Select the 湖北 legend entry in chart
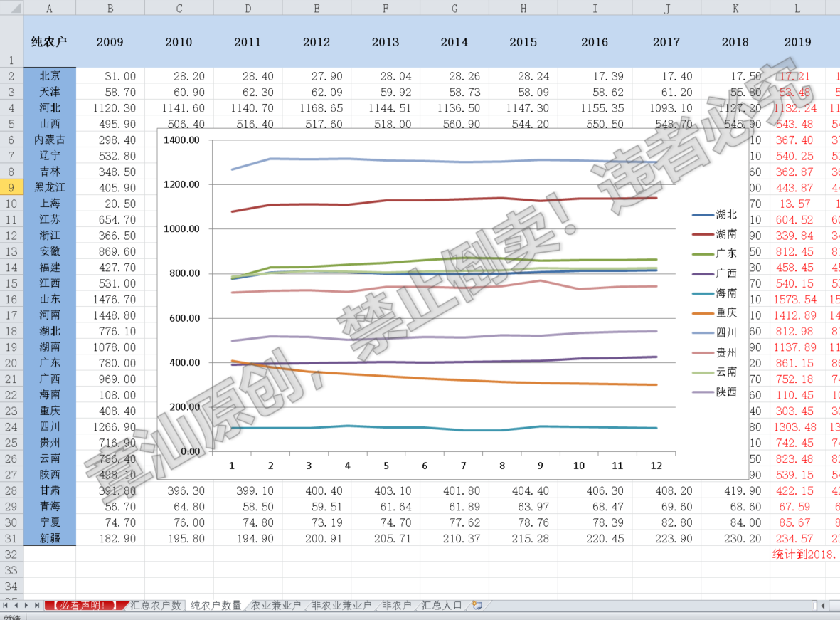 click(715, 214)
